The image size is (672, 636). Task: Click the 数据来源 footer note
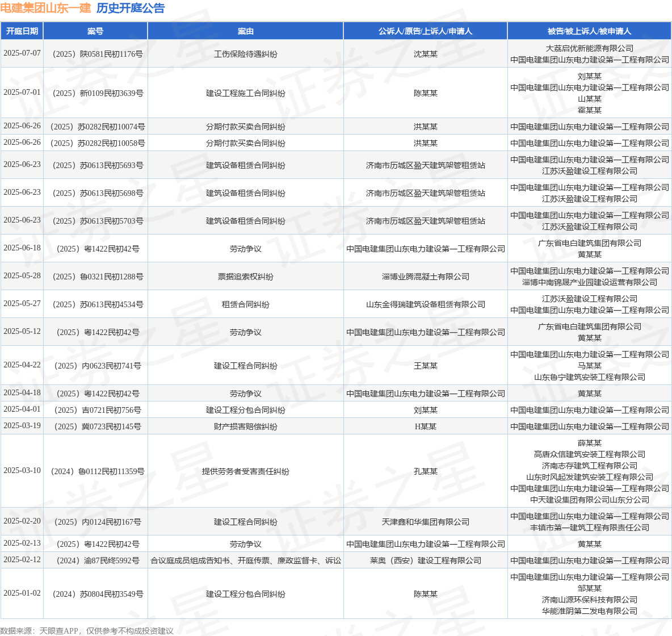coord(87,631)
